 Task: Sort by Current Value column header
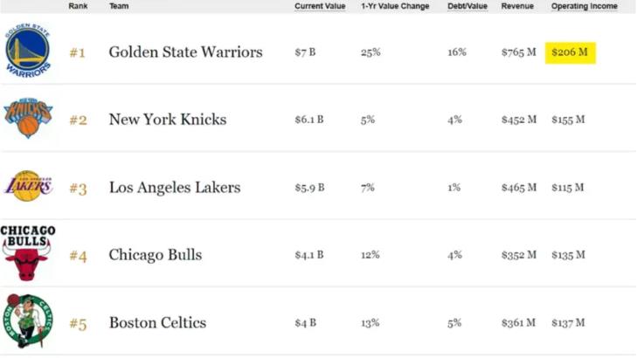(320, 7)
